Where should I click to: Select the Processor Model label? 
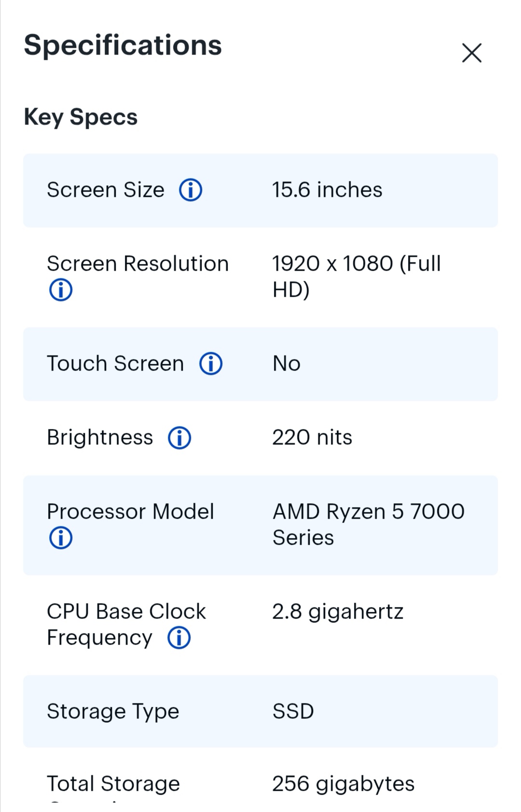pyautogui.click(x=130, y=511)
